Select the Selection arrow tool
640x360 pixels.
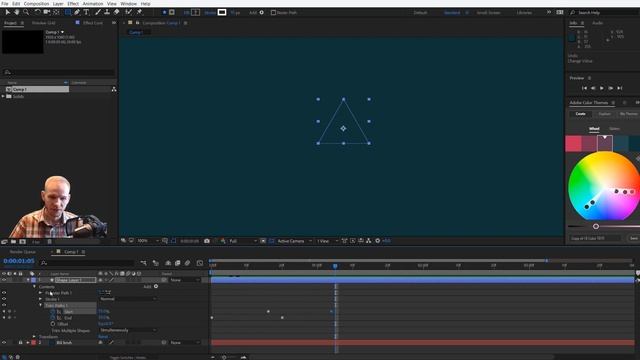click(x=7, y=12)
